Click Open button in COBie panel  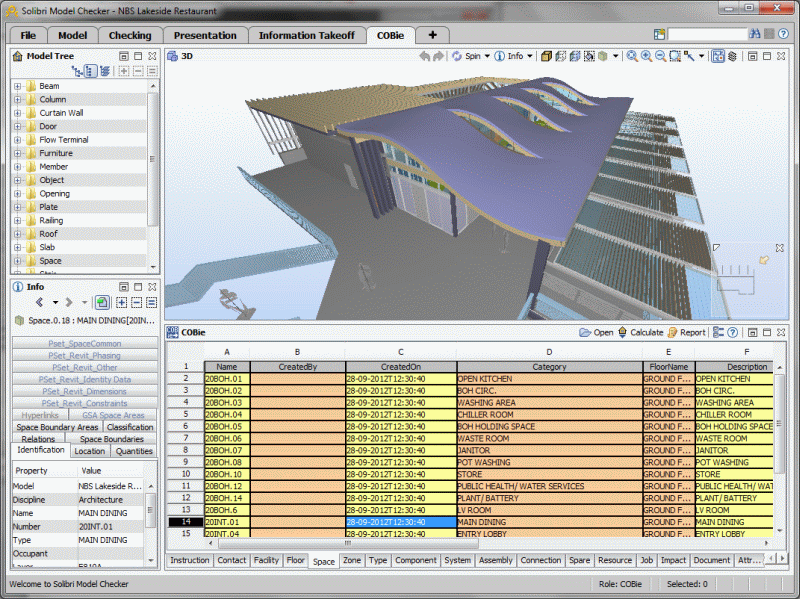(x=597, y=332)
